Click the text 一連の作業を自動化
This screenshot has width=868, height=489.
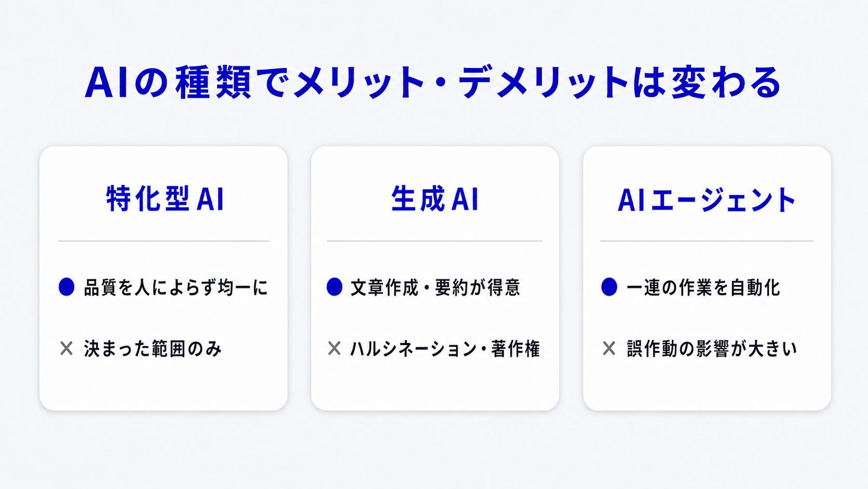pyautogui.click(x=703, y=287)
